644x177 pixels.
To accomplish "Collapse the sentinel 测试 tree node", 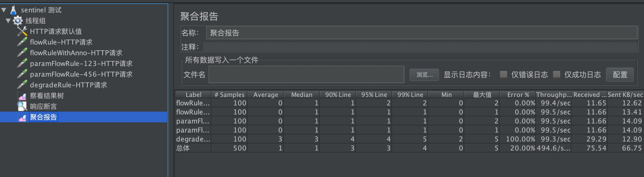I will [x=4, y=10].
